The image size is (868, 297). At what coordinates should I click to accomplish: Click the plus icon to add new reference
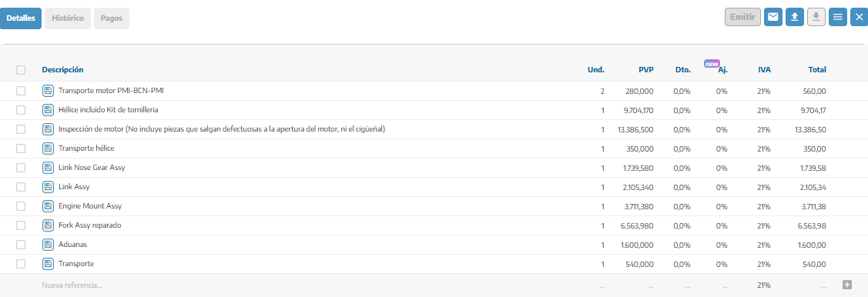(x=846, y=285)
